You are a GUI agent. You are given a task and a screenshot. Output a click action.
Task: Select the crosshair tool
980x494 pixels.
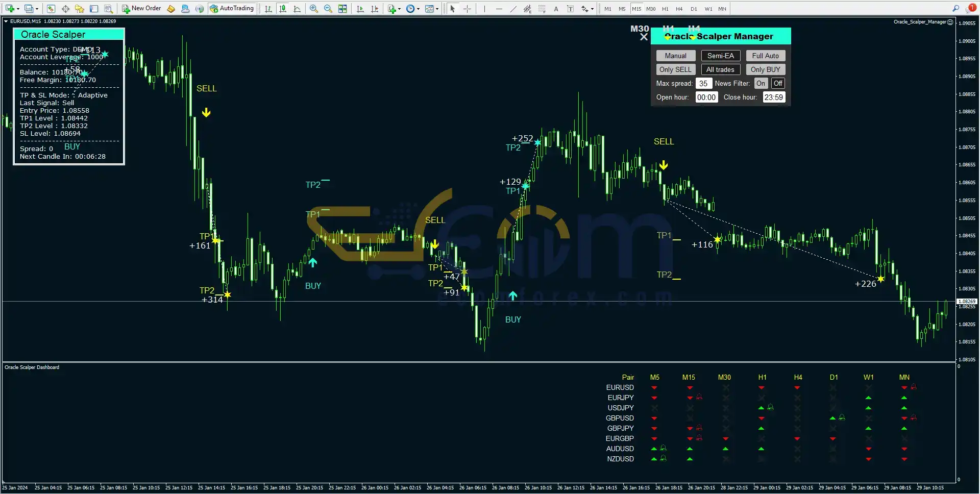tap(467, 9)
